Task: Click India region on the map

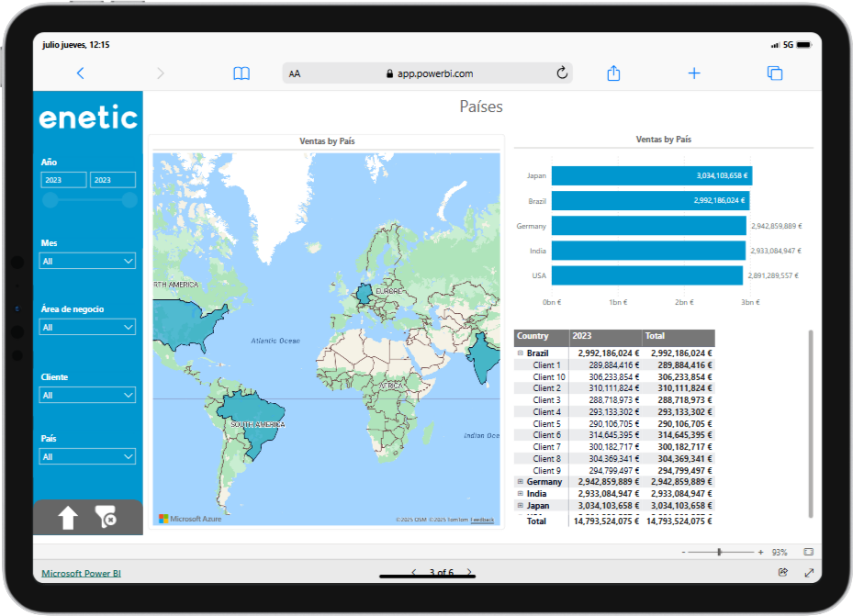Action: pyautogui.click(x=483, y=356)
